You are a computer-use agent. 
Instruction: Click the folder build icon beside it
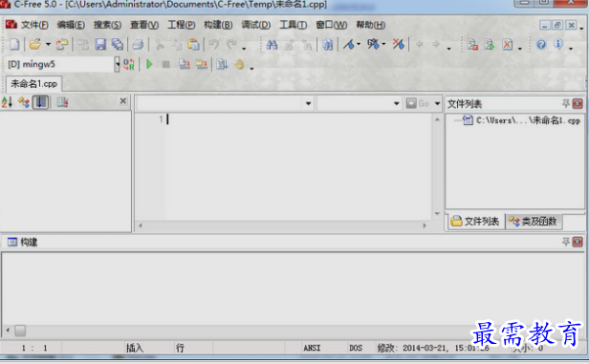(x=202, y=65)
